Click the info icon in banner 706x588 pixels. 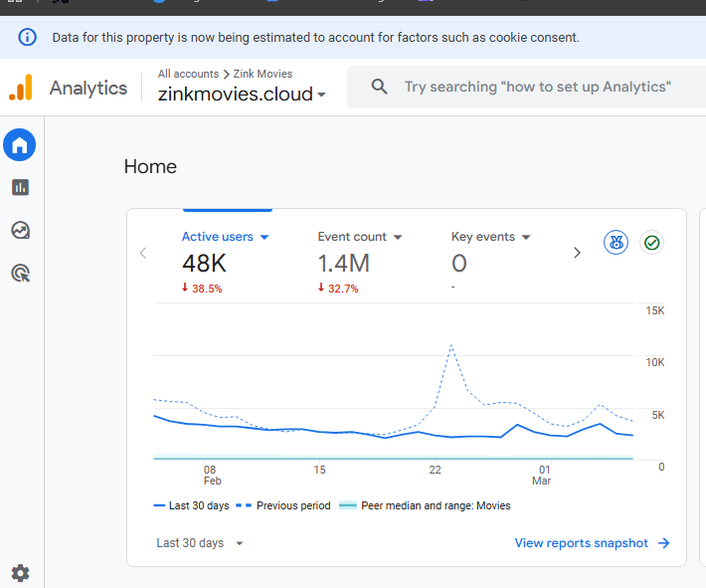click(x=27, y=37)
